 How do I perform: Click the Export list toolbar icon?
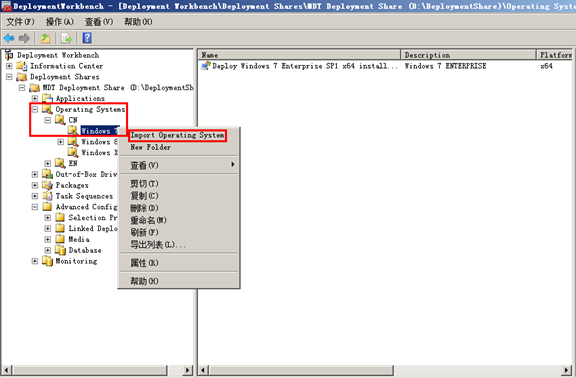66,38
